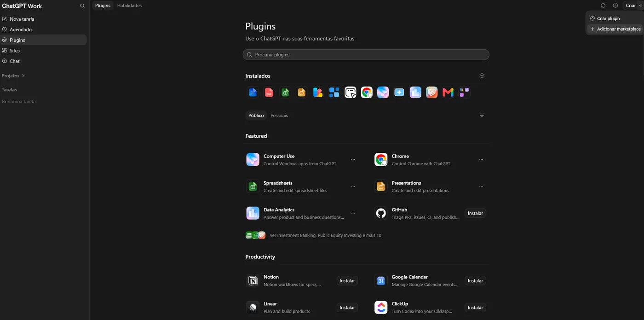Open the Chrome icon in Instalados row
Viewport: 644px width, 320px height.
pos(367,93)
